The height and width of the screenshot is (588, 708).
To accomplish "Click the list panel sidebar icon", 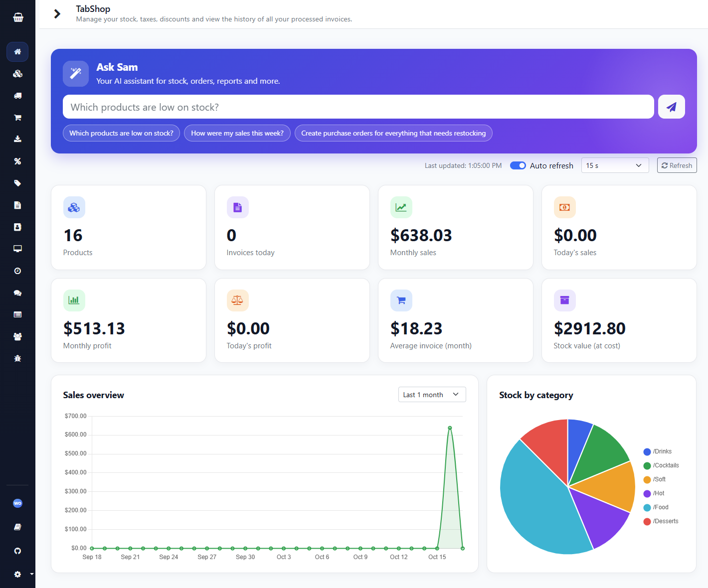I will 17,315.
